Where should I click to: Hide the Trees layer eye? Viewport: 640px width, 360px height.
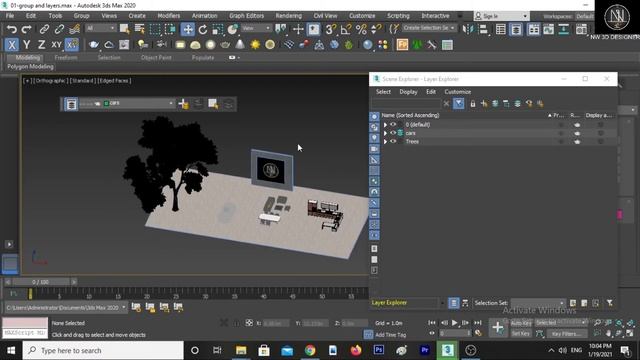tap(393, 141)
